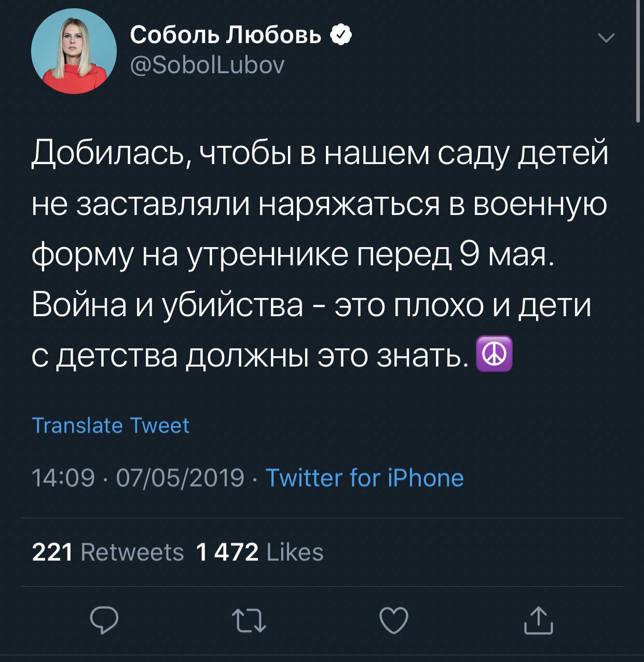Click the verified badge next to Соболь Любовь
The height and width of the screenshot is (662, 644).
pos(341,35)
